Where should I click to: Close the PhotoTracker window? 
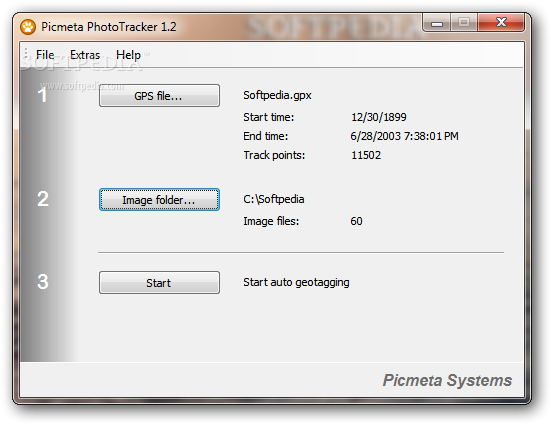click(x=501, y=23)
